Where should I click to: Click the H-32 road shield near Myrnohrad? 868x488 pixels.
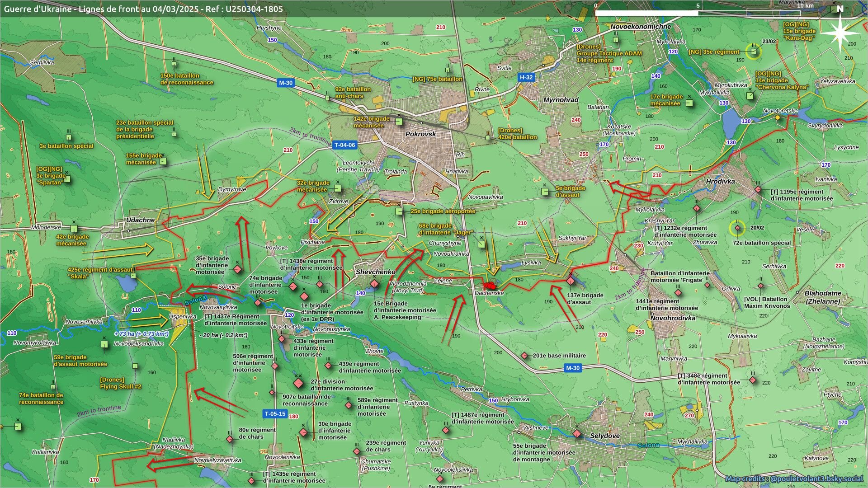pyautogui.click(x=526, y=77)
